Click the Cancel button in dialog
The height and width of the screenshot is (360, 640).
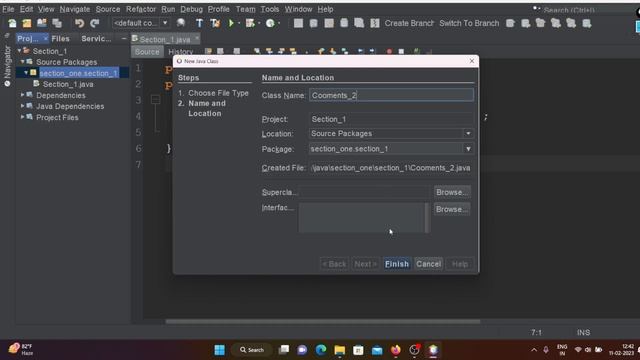(429, 264)
